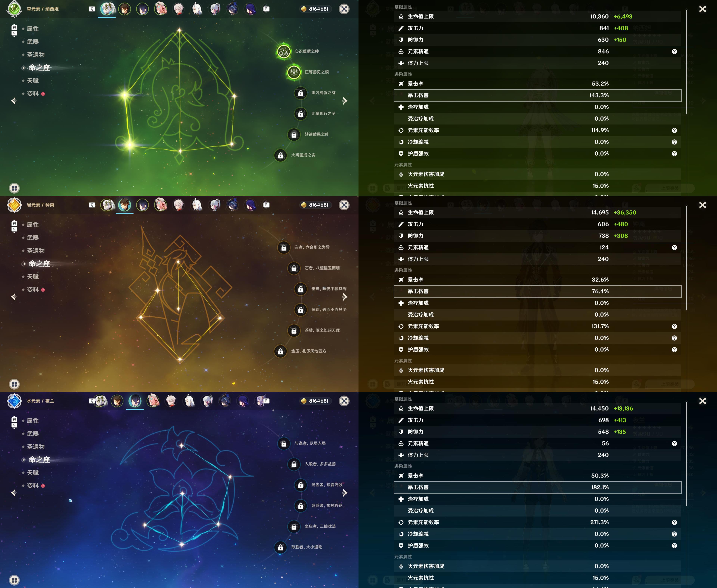
Task: Click the Q key button on Nahida's screen
Action: point(92,9)
